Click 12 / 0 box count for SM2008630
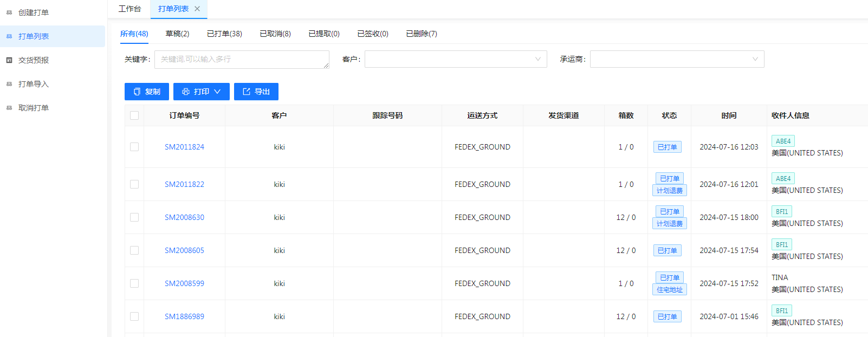Viewport: 868px width, 337px height. click(x=626, y=217)
